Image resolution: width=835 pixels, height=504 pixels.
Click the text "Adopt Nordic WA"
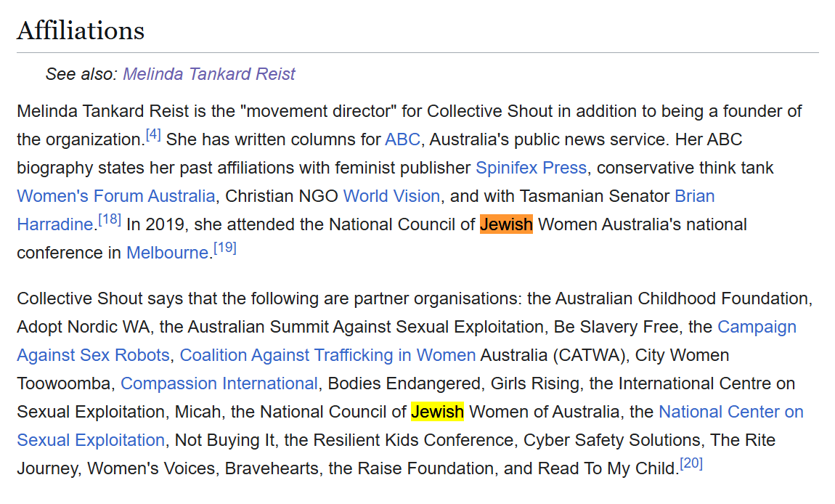[x=83, y=326]
